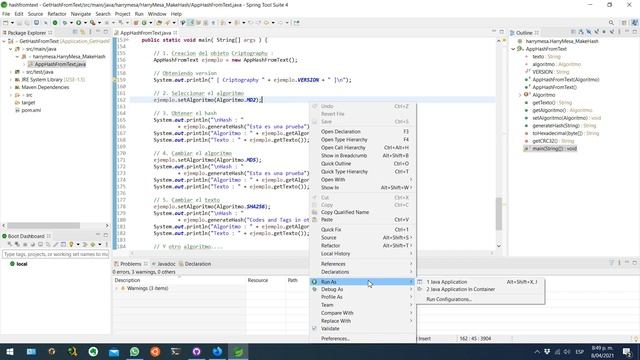Click the External Tools toolbar icon
640x360 pixels.
(x=93, y=23)
